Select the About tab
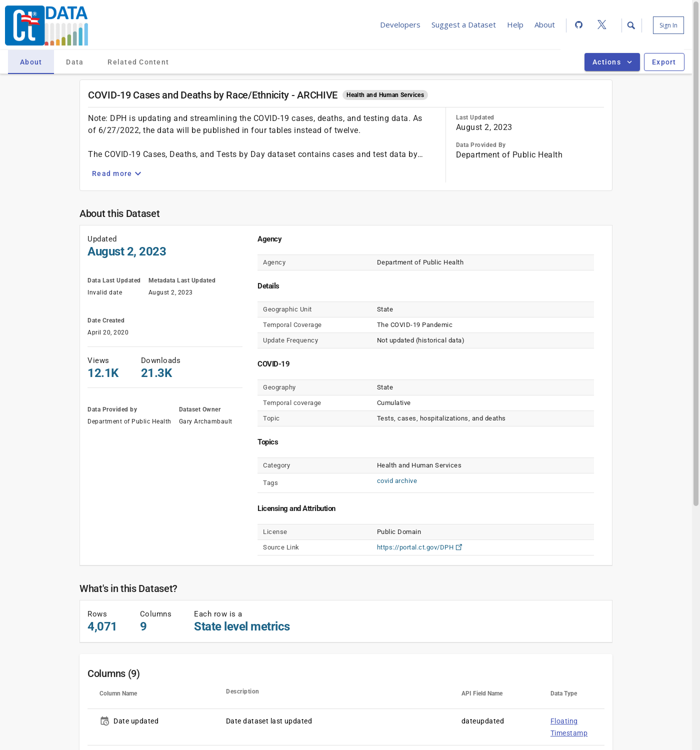The height and width of the screenshot is (750, 700). point(31,62)
